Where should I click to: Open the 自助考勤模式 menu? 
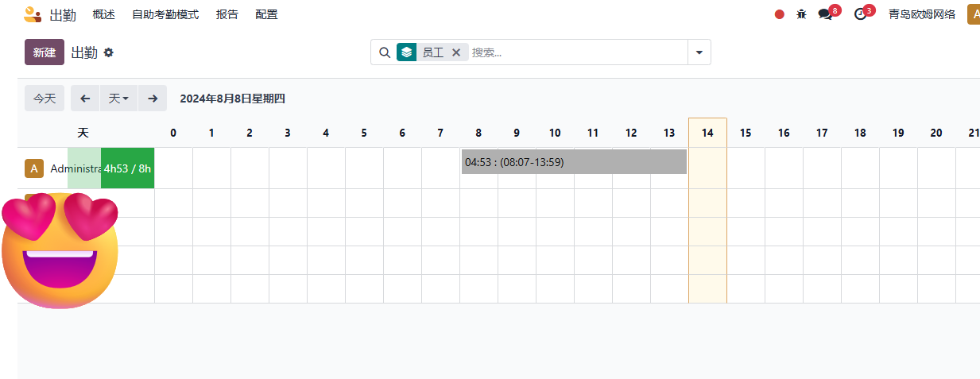165,14
